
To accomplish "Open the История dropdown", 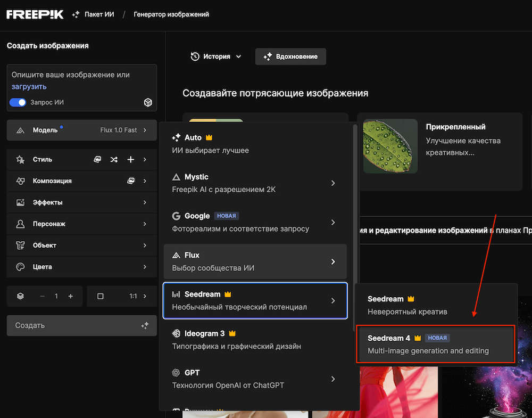I will (216, 56).
